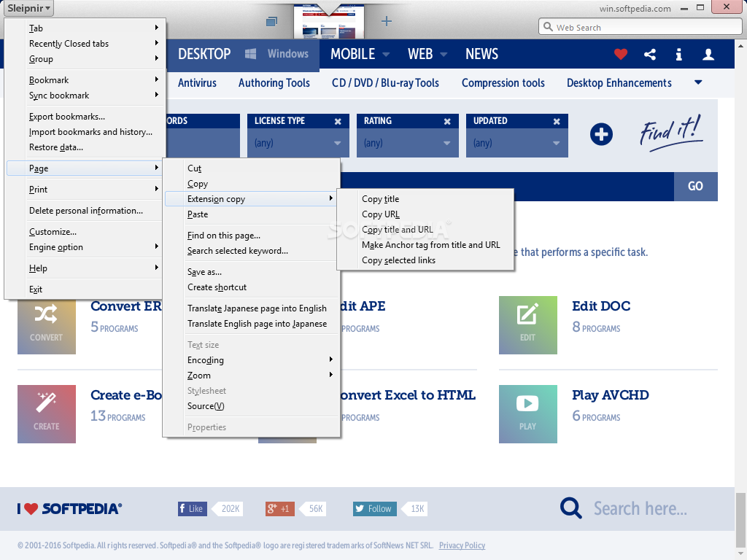
Task: Remove the LICENSE TYPE filter
Action: pos(338,122)
